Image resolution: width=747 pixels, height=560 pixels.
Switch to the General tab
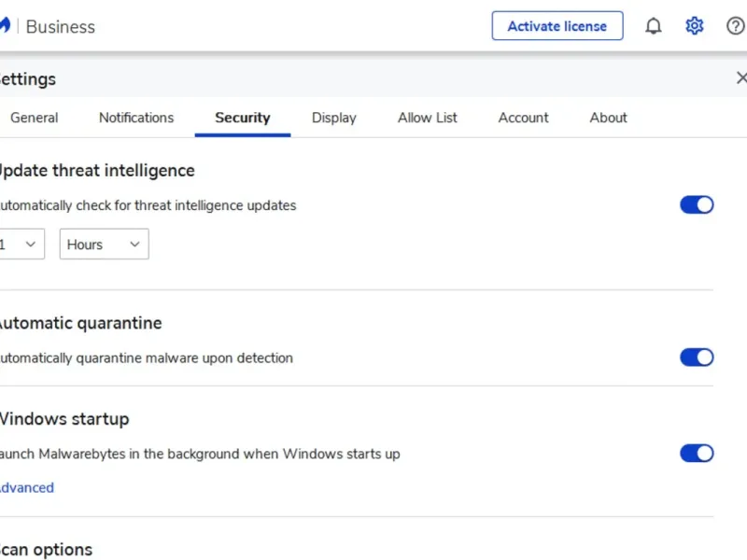point(35,118)
